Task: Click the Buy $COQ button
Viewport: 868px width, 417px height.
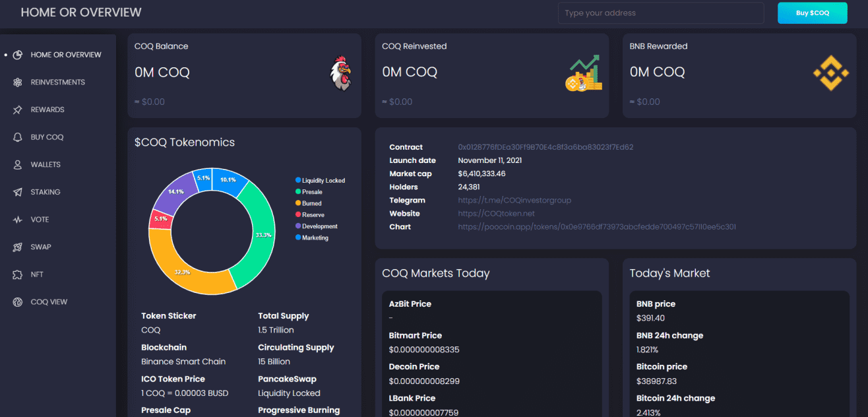Action: tap(812, 13)
